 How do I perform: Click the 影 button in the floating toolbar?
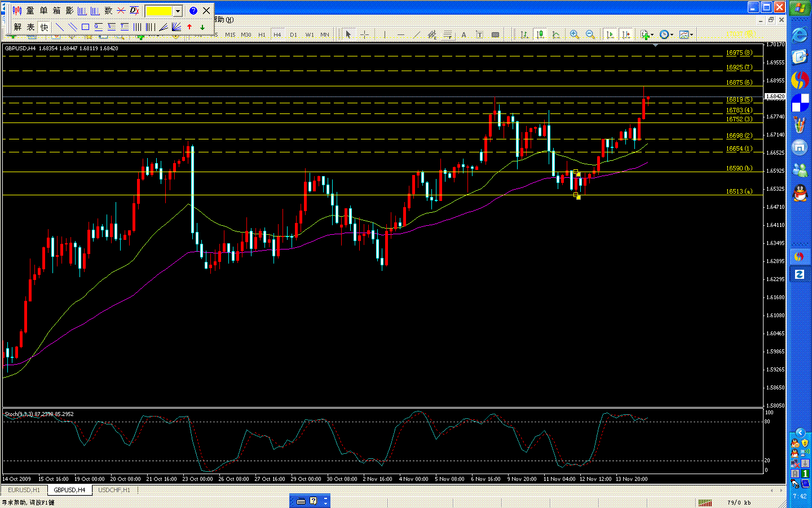[x=69, y=11]
